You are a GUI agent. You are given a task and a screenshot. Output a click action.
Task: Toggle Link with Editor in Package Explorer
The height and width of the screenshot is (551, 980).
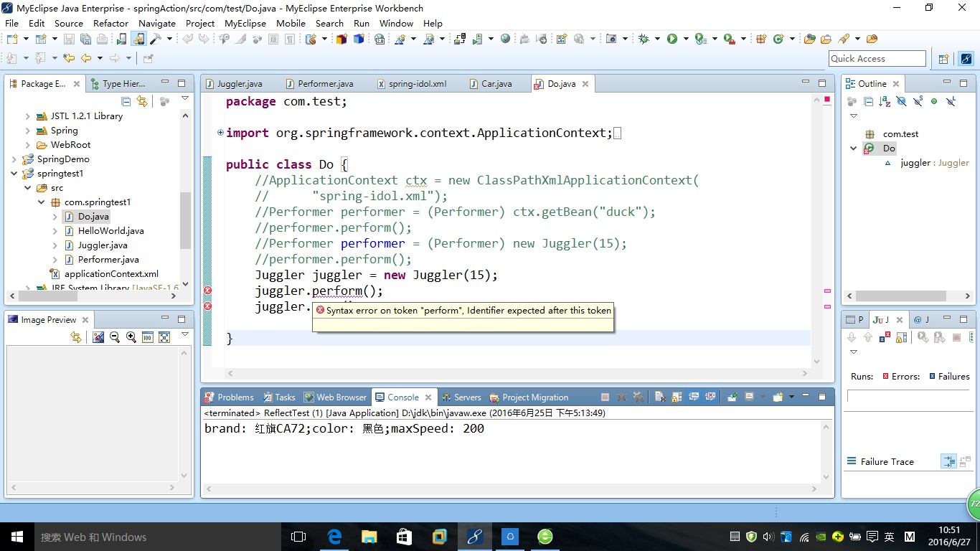click(x=142, y=101)
